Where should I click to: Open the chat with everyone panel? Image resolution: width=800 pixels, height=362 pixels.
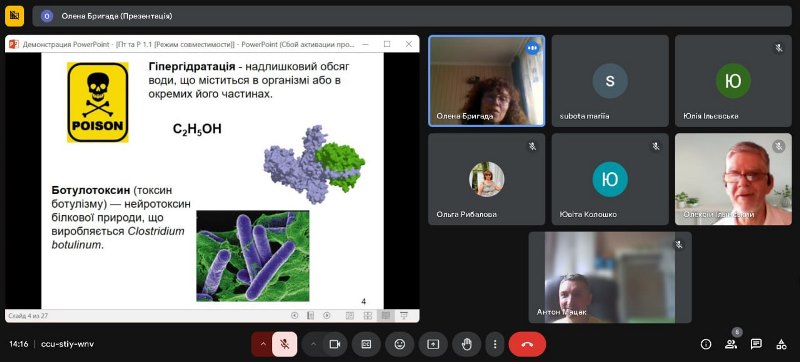[756, 345]
